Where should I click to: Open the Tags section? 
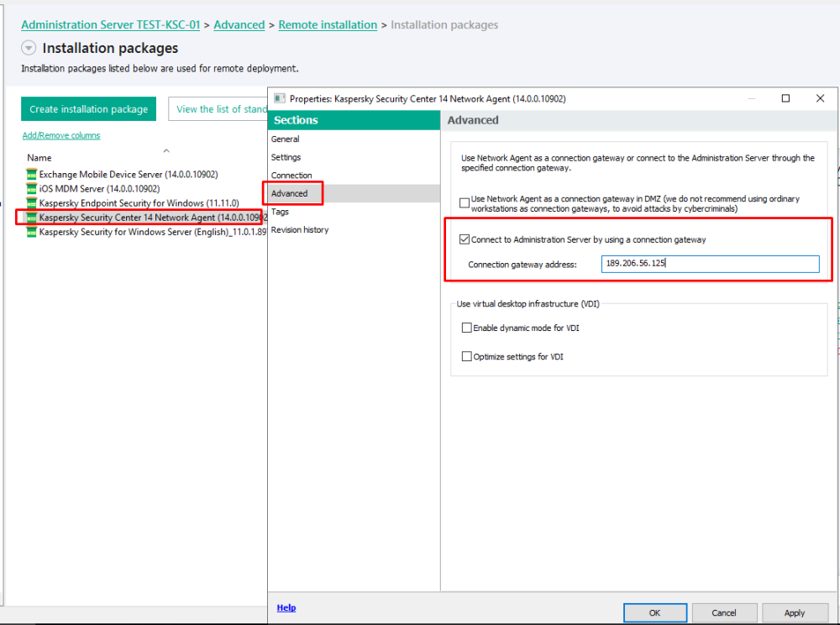354,212
